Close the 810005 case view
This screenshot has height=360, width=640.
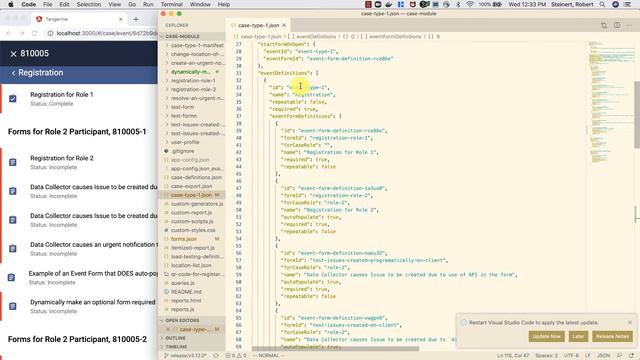(x=13, y=54)
